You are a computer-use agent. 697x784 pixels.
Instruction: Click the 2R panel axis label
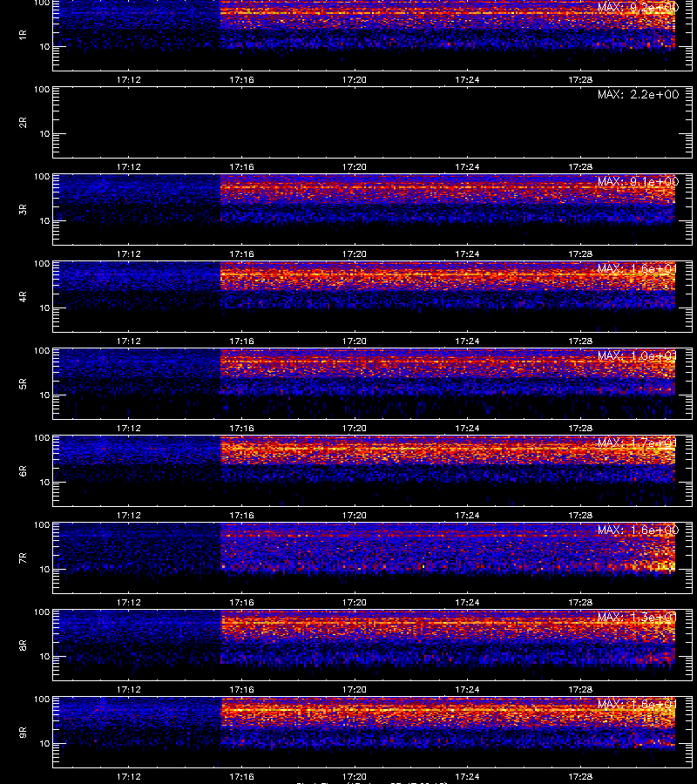click(x=23, y=123)
